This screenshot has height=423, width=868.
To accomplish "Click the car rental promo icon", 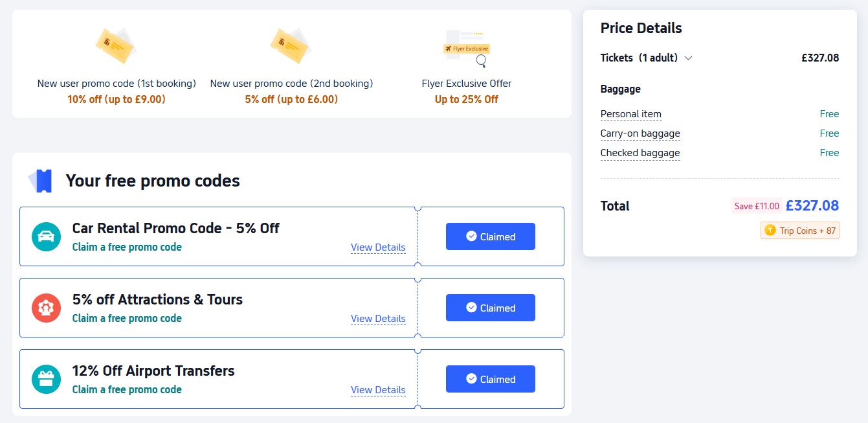I will tap(46, 236).
